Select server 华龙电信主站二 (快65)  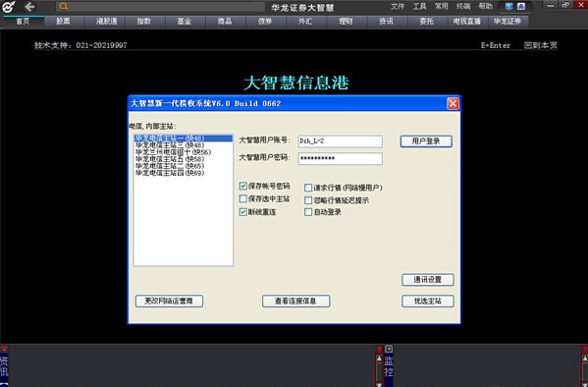coord(183,166)
